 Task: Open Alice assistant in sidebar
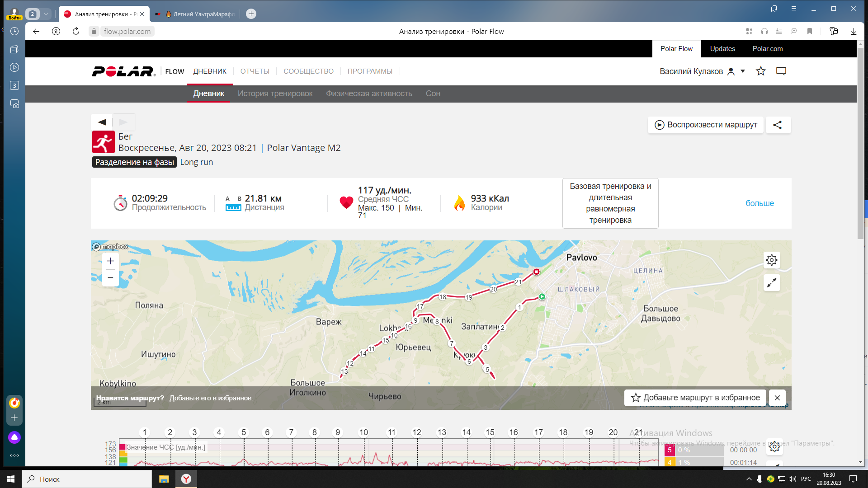click(14, 437)
